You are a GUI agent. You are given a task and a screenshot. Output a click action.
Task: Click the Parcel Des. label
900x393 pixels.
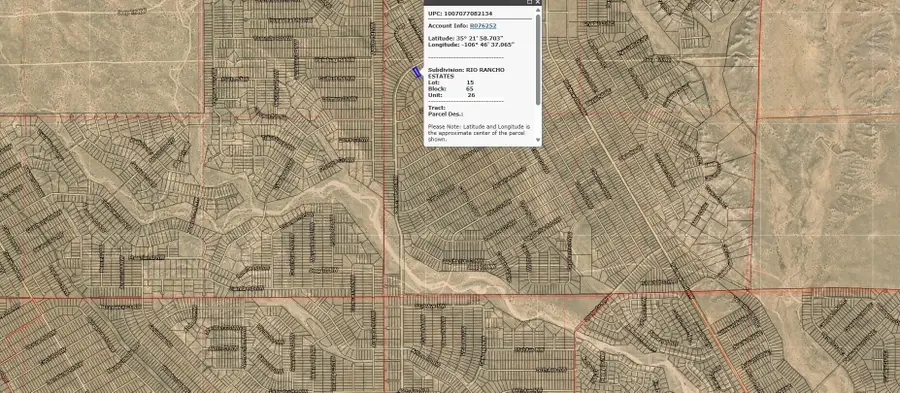(445, 114)
